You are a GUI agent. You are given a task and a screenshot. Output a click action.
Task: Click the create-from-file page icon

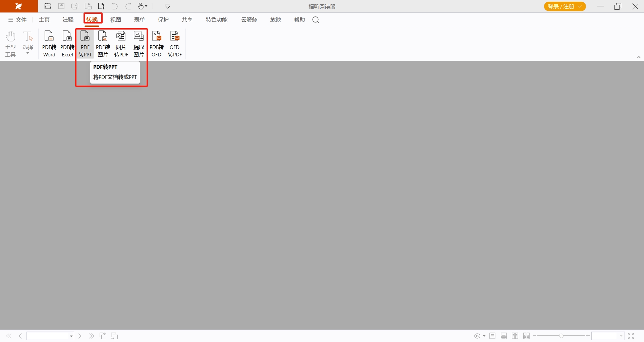click(88, 6)
